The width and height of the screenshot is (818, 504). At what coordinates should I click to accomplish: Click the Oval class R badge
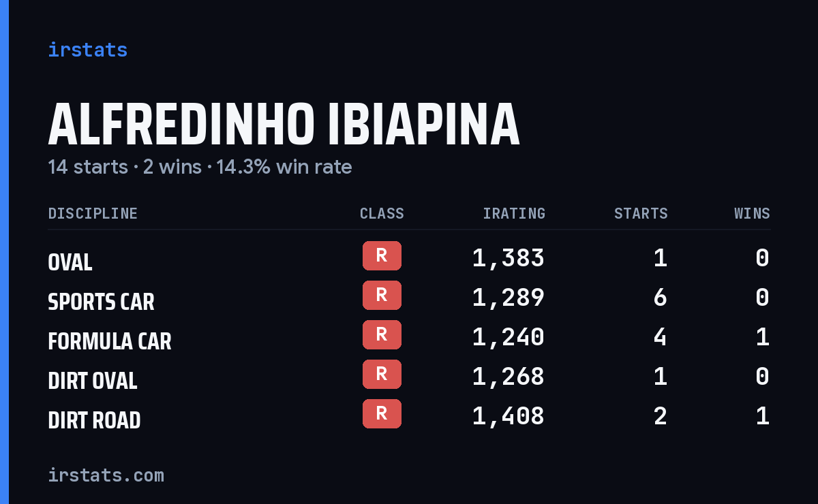coord(382,256)
